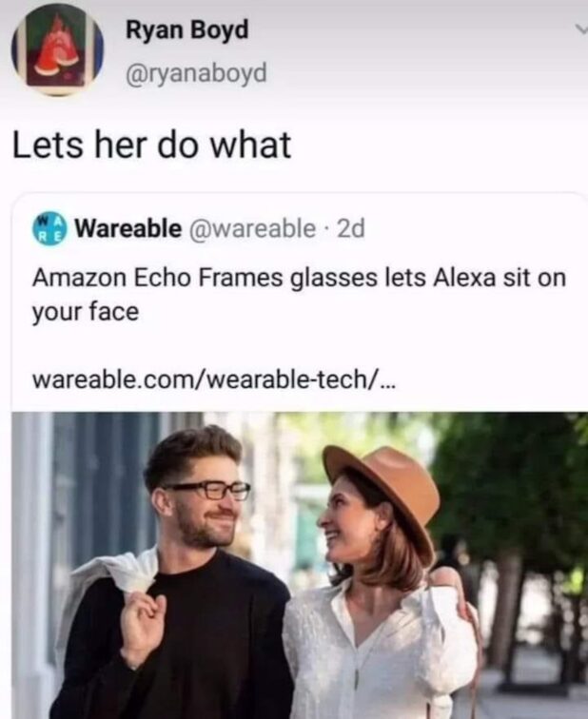Visit the @wareable handle

tap(253, 228)
